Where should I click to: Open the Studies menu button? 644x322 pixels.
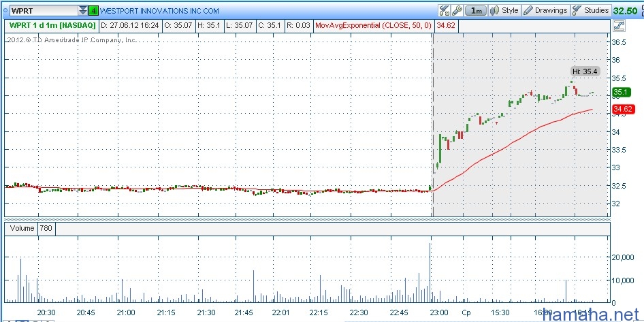point(591,10)
